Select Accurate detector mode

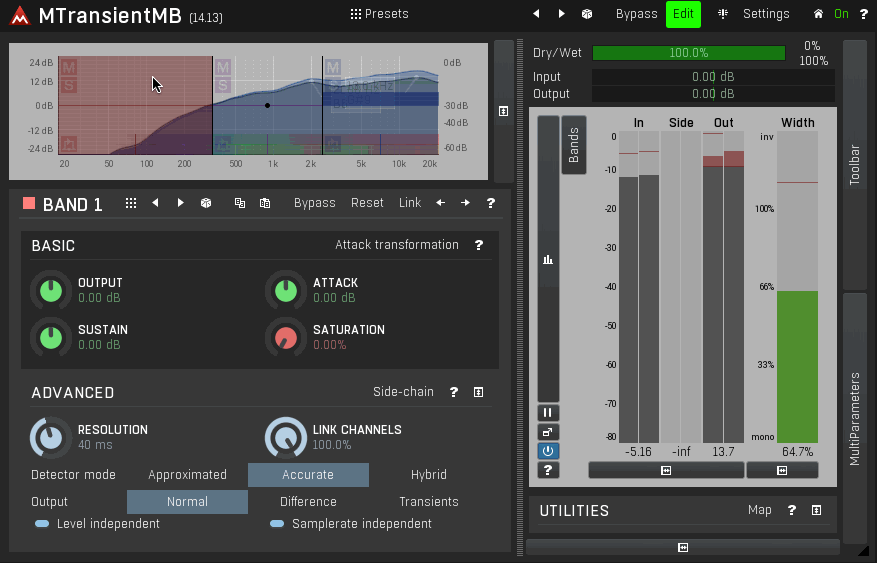308,475
